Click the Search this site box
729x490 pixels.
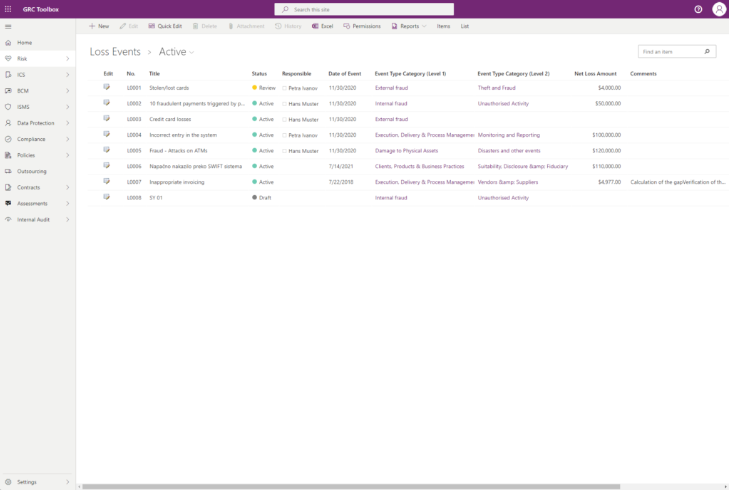click(364, 9)
